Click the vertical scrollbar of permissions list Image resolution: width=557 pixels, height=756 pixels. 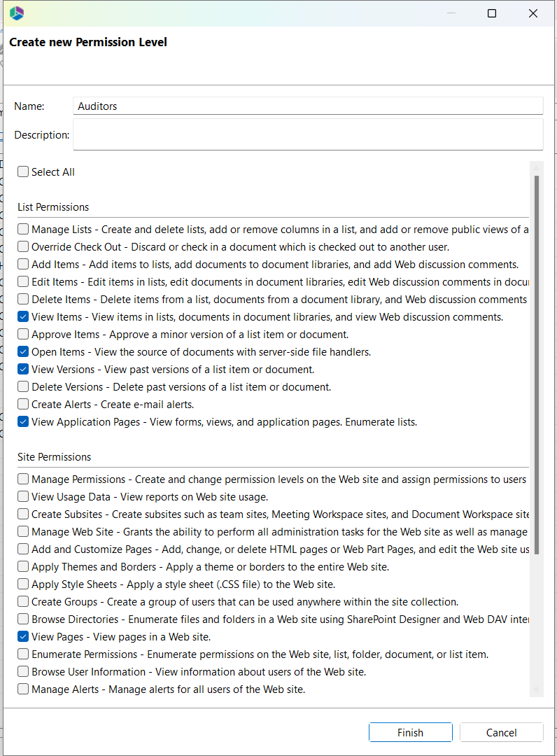[x=537, y=364]
